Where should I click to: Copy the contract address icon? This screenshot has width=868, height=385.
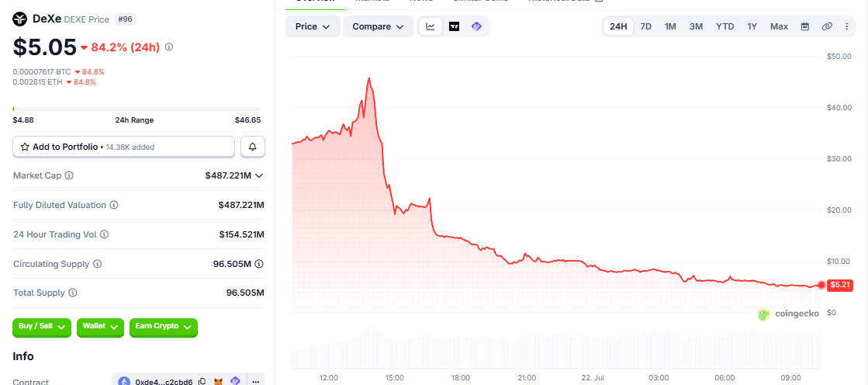(x=202, y=382)
